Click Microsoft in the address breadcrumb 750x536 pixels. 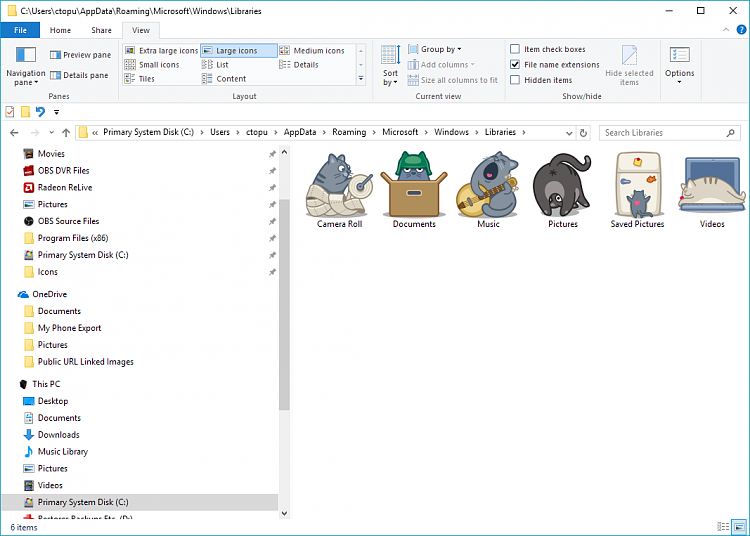(400, 132)
